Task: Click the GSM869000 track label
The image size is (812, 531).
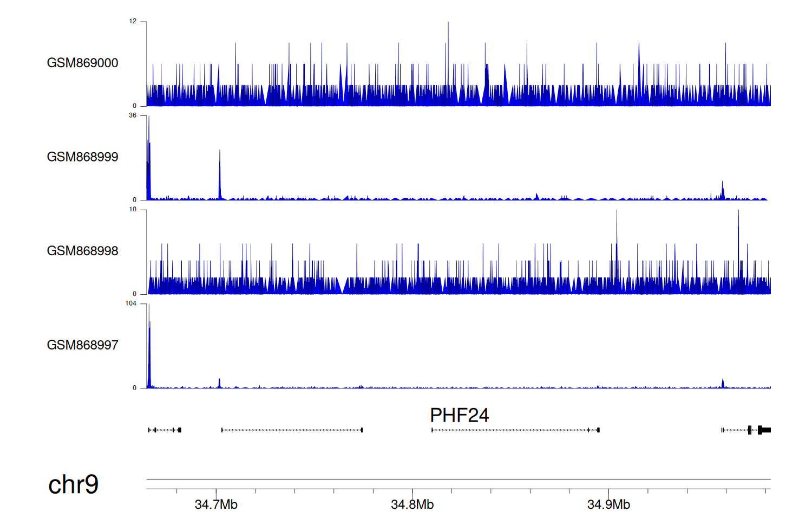Action: (82, 63)
